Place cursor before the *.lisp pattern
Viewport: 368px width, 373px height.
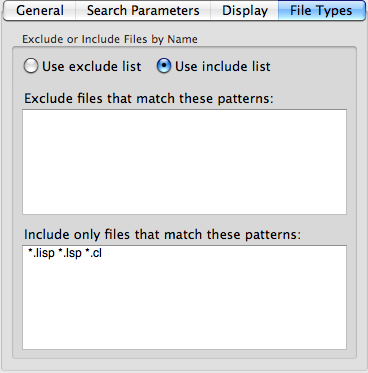[x=28, y=253]
